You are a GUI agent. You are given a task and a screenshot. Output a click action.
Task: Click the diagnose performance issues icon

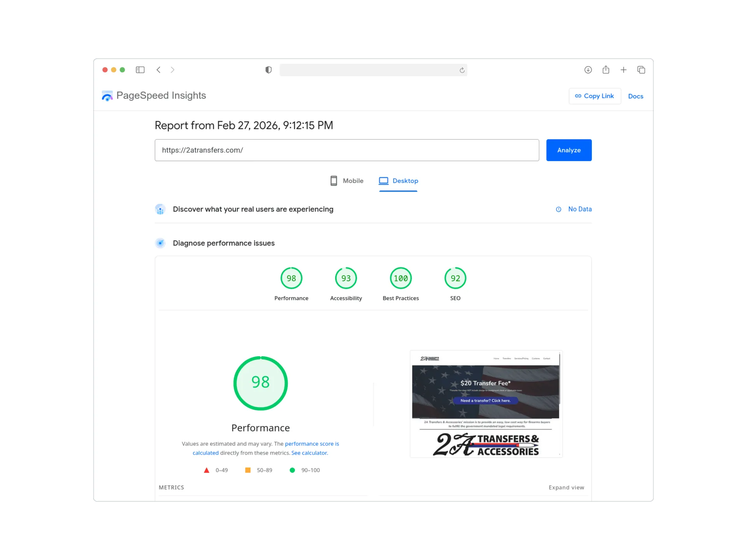click(x=160, y=243)
